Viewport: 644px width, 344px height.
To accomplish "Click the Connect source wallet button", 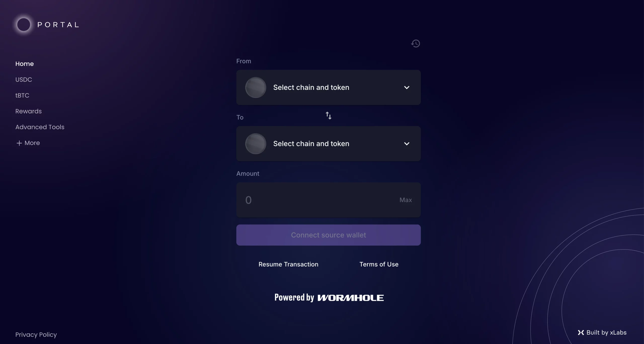I will pos(329,235).
